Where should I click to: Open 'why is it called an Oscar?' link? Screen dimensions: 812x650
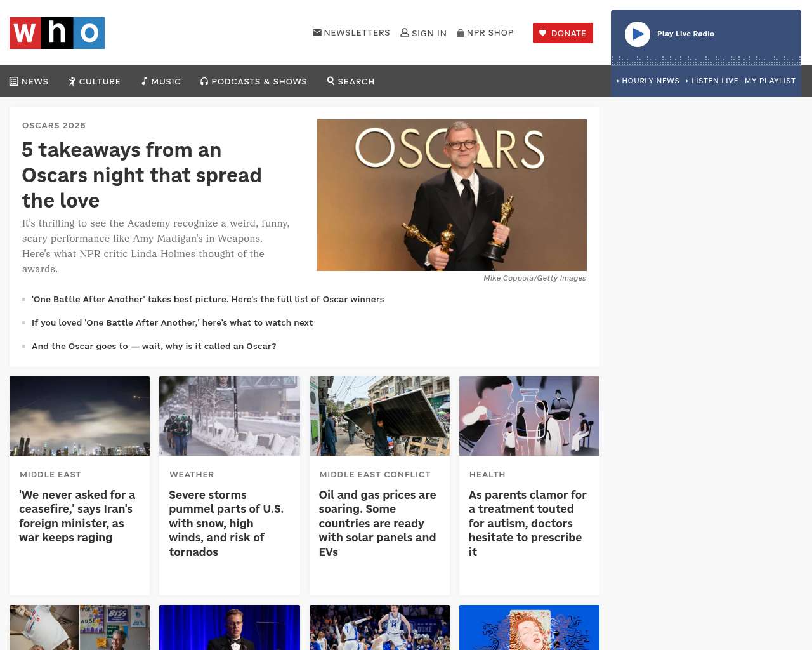pyautogui.click(x=154, y=346)
